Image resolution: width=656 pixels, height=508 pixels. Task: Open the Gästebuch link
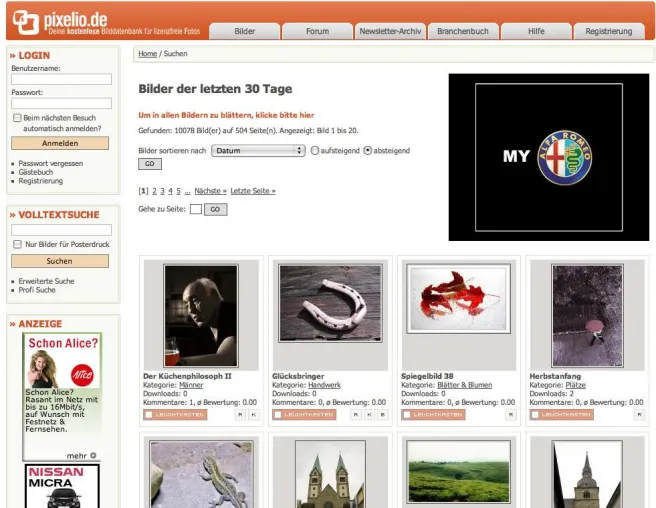click(x=36, y=172)
